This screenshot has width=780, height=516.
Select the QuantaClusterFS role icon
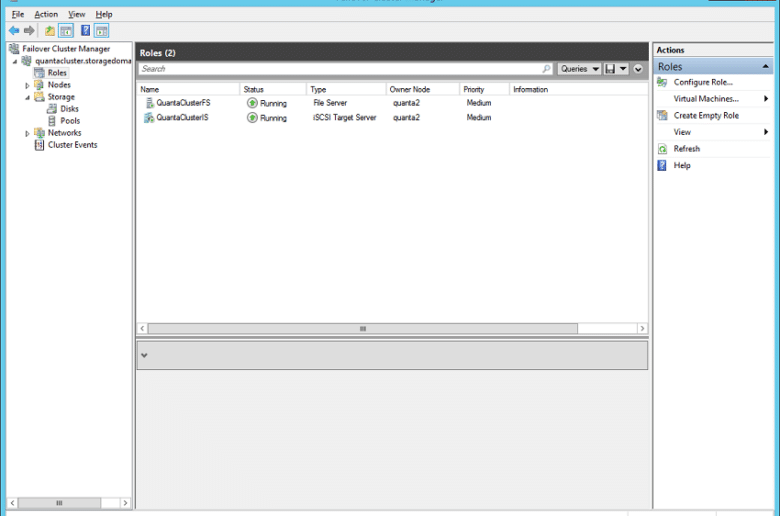click(149, 103)
